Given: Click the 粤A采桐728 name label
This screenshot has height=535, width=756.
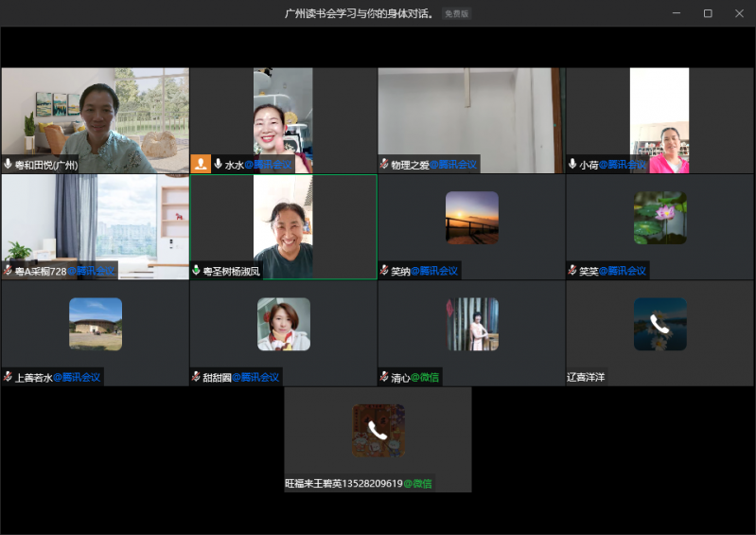Looking at the screenshot, I should click(x=40, y=271).
